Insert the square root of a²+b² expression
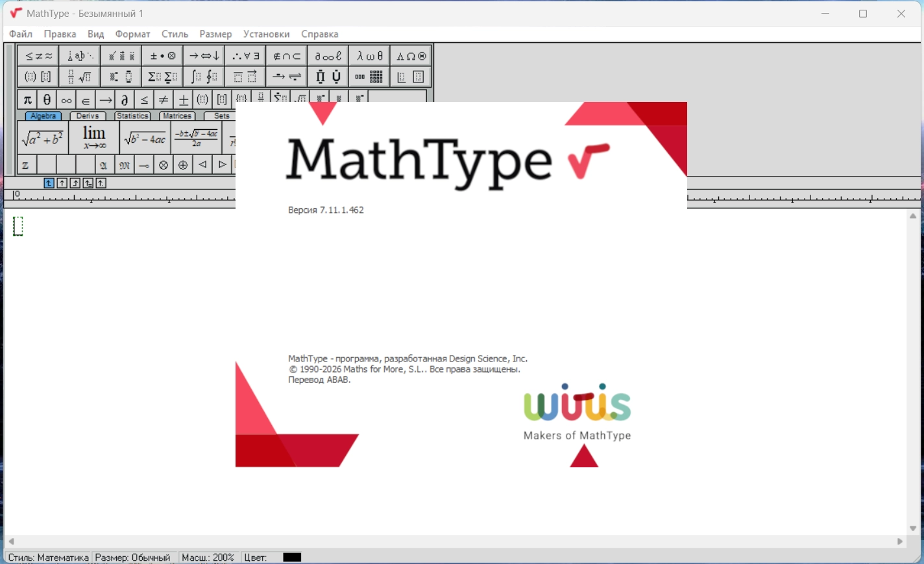924x564 pixels. [x=43, y=138]
